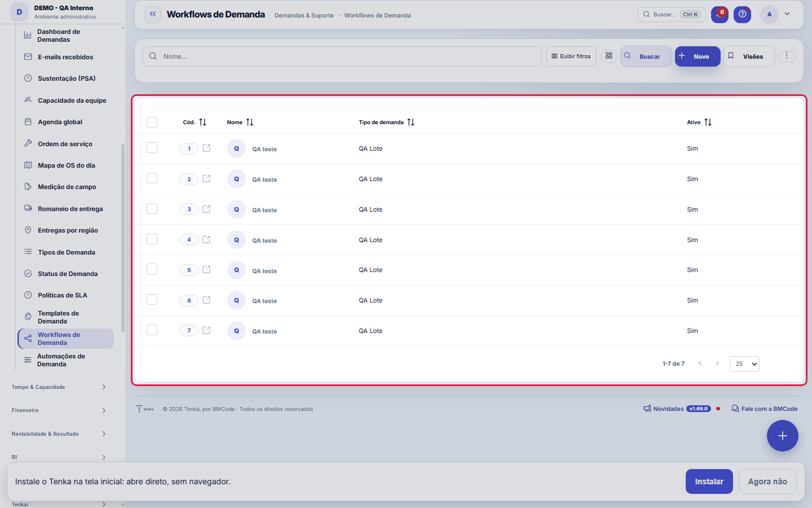Open row 3 external link icon

[x=206, y=209]
